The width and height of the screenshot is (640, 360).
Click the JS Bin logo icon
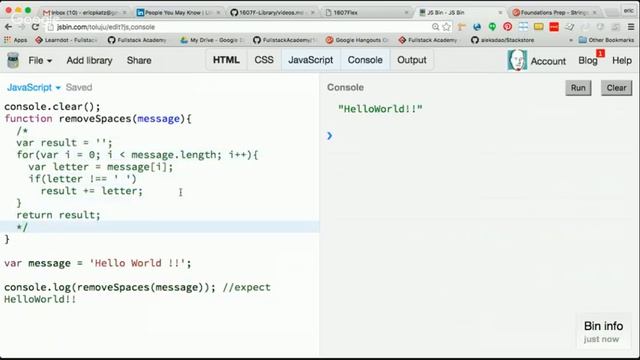tap(13, 60)
